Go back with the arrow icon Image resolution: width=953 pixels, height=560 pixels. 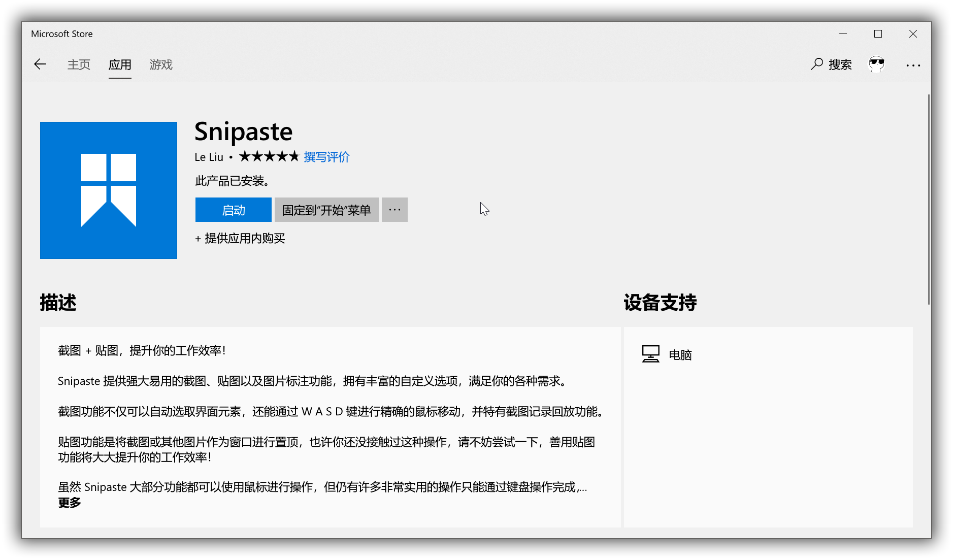point(40,64)
